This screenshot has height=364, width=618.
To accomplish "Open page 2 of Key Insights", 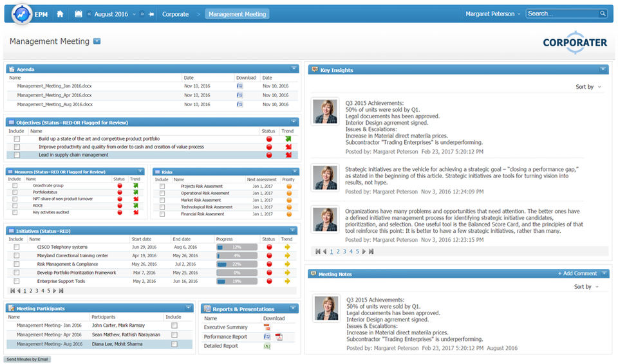I will point(338,251).
